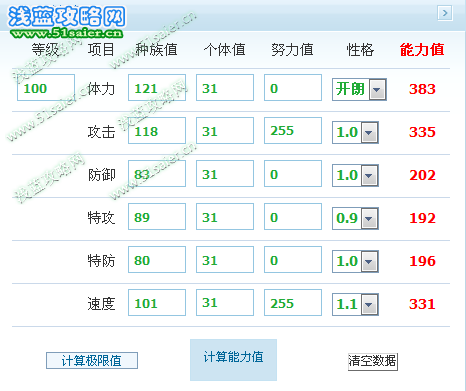Click the 防御 ability value 202

pyautogui.click(x=422, y=175)
